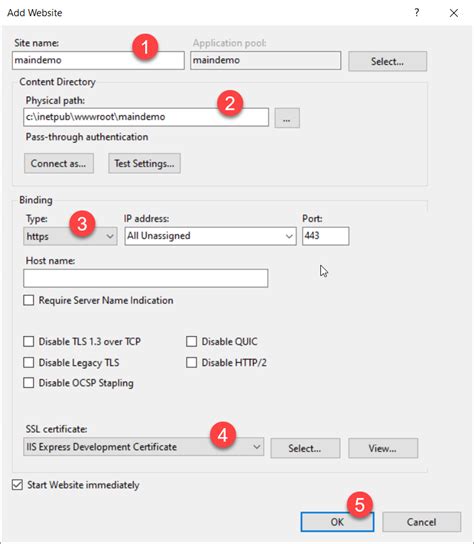
Task: Open the Connect as dialog
Action: [59, 163]
